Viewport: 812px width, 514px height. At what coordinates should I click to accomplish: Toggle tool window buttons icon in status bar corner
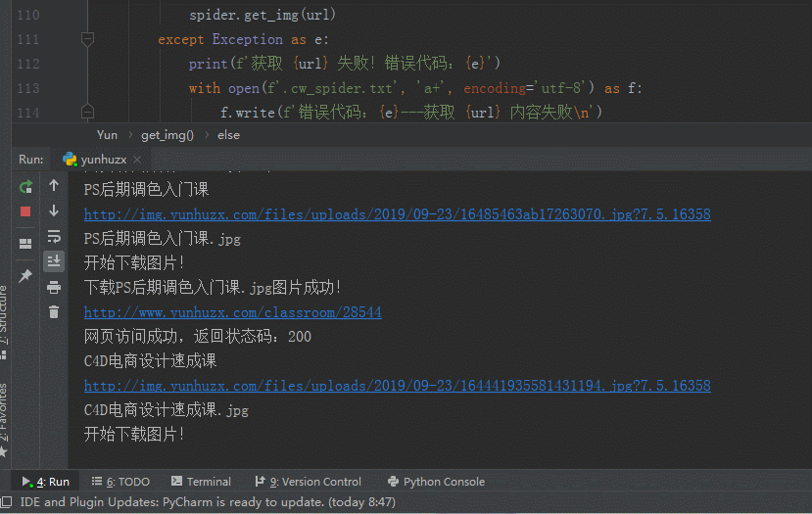6,501
